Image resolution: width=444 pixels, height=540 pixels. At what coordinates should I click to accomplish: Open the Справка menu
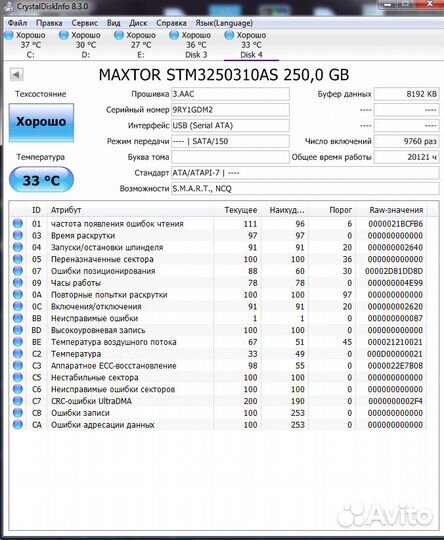click(x=171, y=23)
